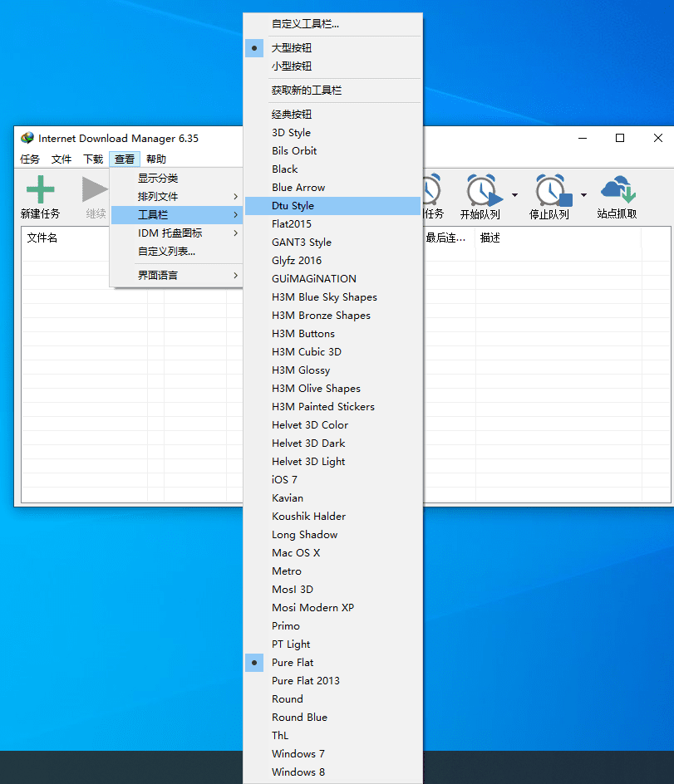Screen dimensions: 674x784
Task: Choose the Metro toolbar theme
Action: [332, 571]
